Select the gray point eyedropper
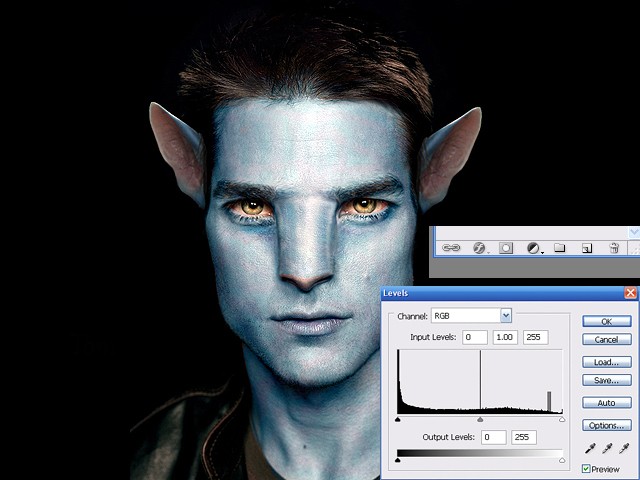 tap(607, 449)
